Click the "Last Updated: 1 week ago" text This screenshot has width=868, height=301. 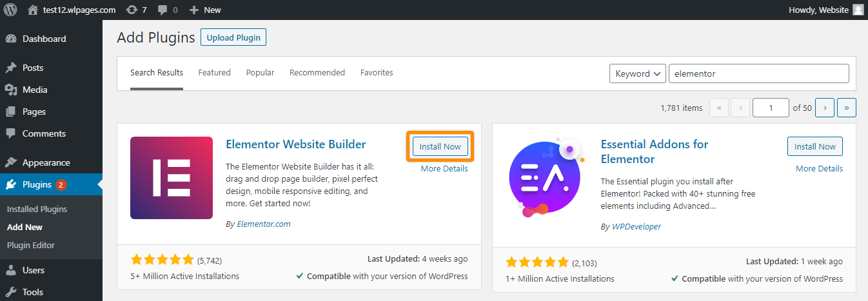pos(794,261)
